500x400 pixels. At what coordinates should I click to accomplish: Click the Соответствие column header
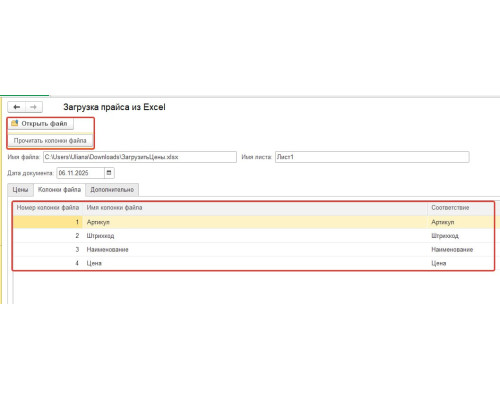click(x=461, y=208)
